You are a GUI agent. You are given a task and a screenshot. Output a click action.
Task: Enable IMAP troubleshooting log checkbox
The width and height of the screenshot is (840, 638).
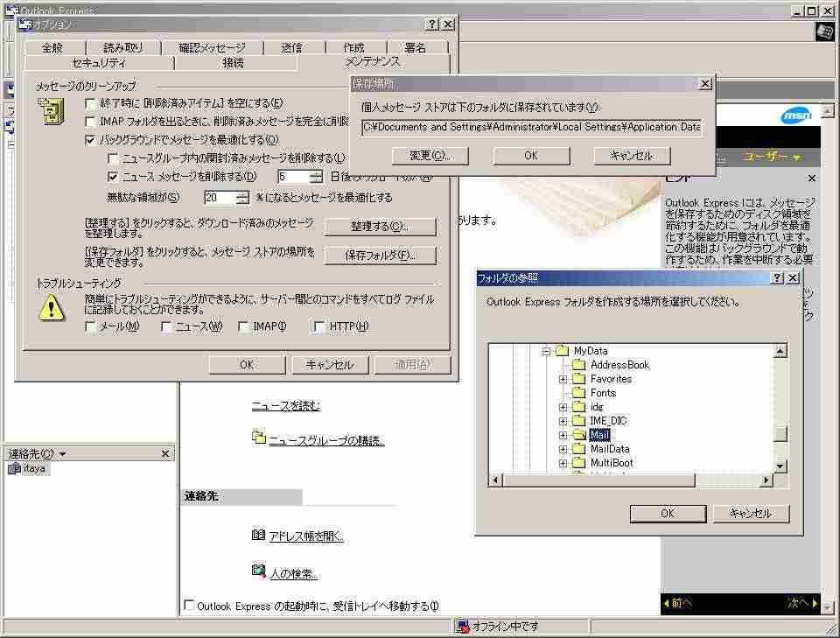point(243,326)
